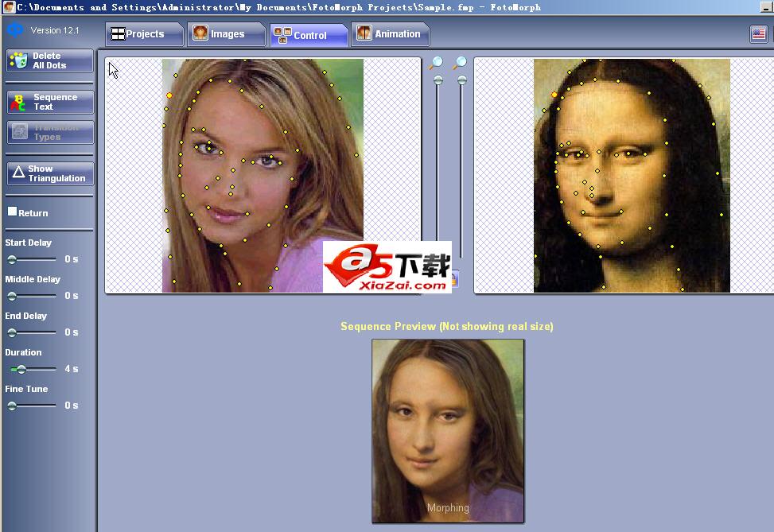
Task: Switch to the Images tab
Action: point(227,34)
